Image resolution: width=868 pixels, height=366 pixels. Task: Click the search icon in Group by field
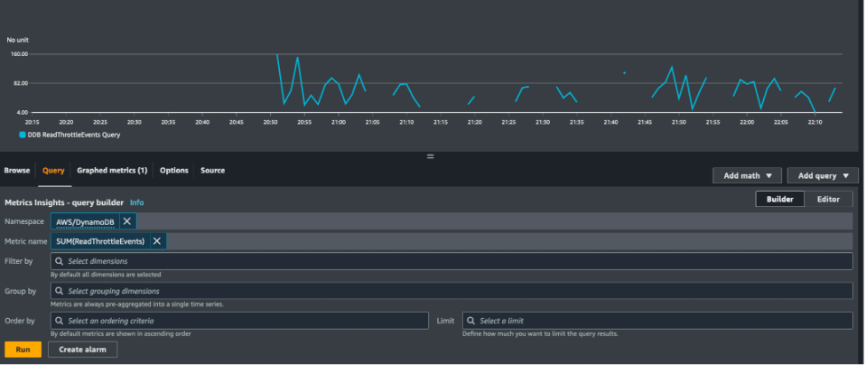tap(60, 291)
